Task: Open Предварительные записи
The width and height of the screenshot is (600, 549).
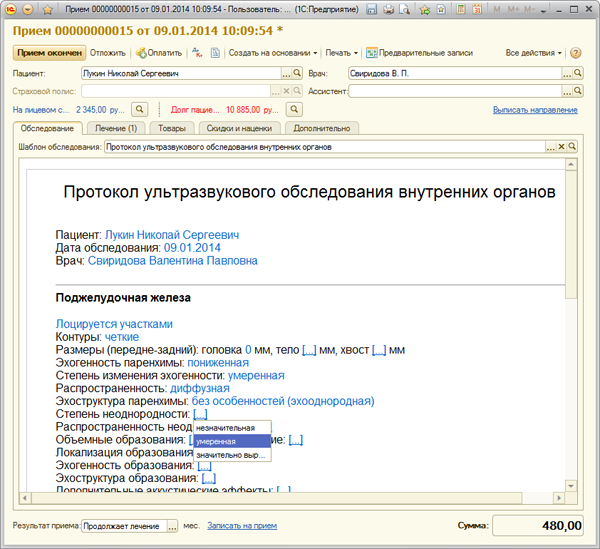Action: (x=419, y=53)
